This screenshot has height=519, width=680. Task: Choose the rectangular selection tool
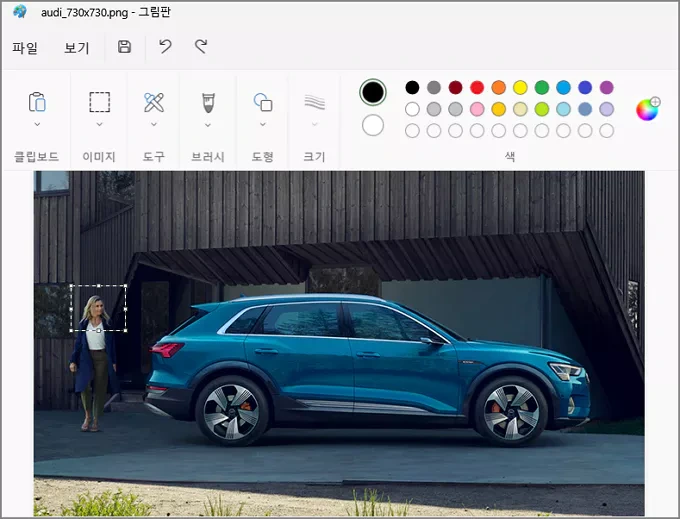click(100, 102)
